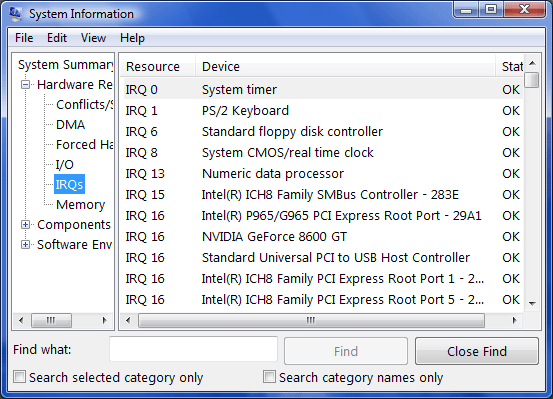Click the Find what input field

[193, 349]
